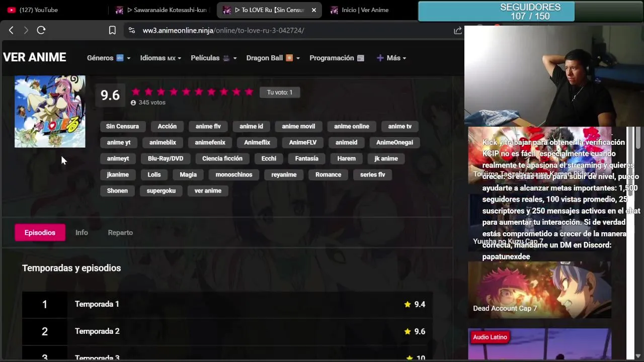
Task: Click the VER ANIME site logo
Action: click(x=35, y=57)
